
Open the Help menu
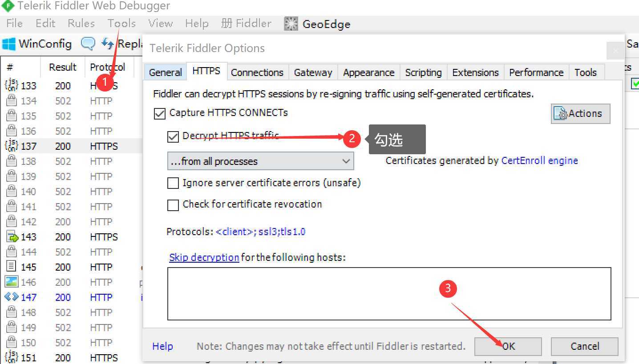coord(197,23)
